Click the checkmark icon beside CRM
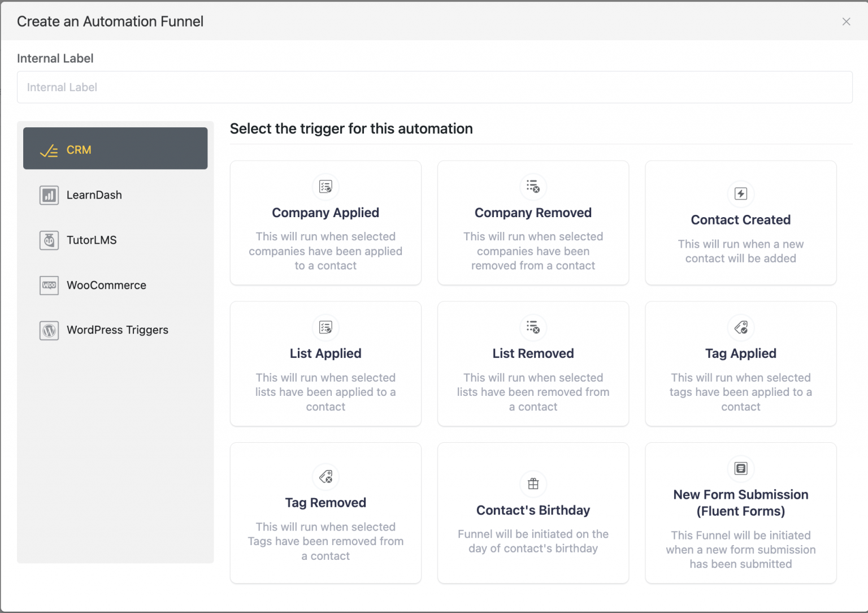The width and height of the screenshot is (868, 613). pyautogui.click(x=48, y=149)
